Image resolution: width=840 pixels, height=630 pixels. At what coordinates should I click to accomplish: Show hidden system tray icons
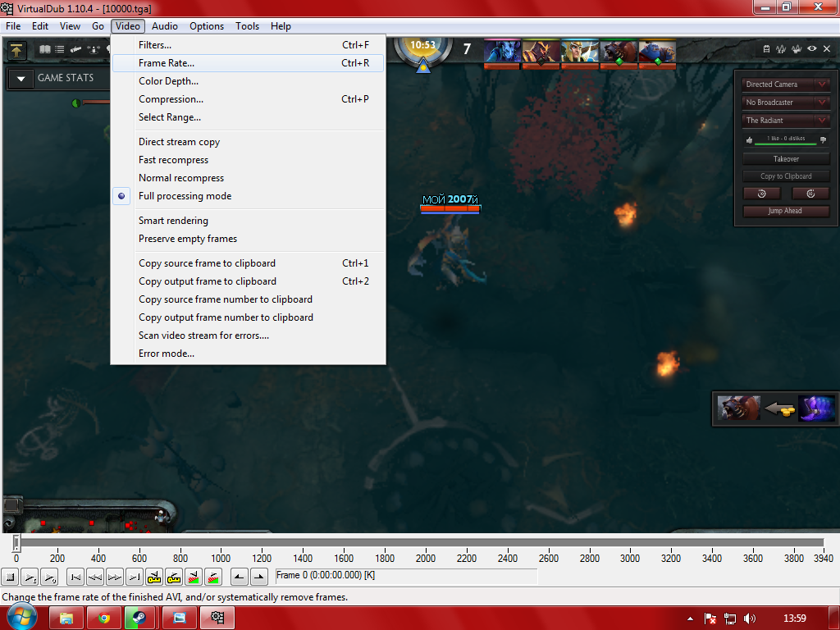tap(690, 619)
